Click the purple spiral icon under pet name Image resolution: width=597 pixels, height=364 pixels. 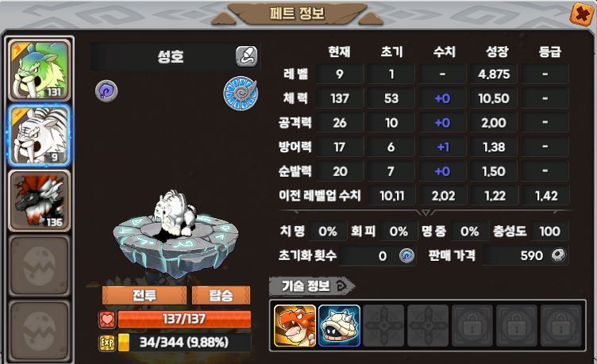point(106,91)
